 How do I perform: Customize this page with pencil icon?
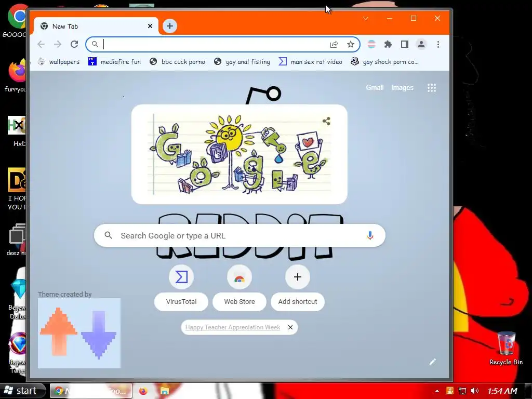click(x=432, y=362)
